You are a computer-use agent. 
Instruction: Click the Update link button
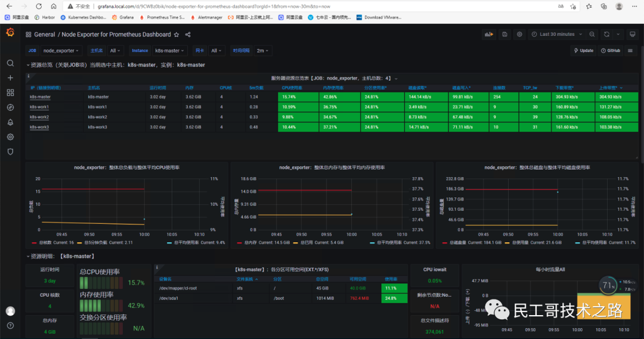584,51
